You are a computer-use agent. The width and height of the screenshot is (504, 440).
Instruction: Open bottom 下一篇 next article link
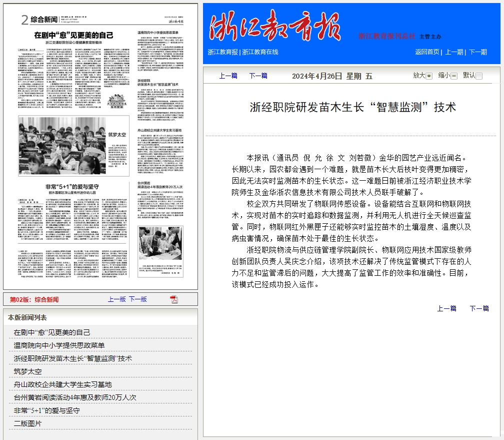tap(478, 308)
